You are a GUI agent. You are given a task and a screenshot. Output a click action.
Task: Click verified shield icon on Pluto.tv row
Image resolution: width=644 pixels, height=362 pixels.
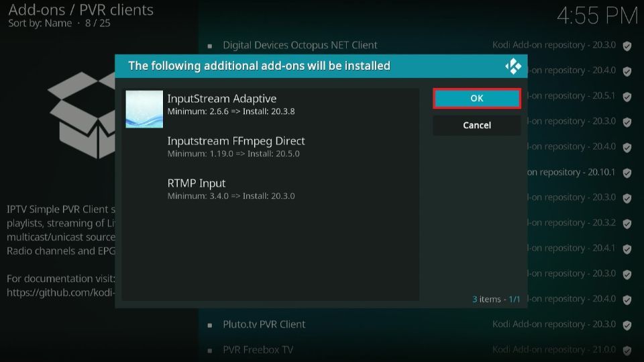click(x=627, y=325)
